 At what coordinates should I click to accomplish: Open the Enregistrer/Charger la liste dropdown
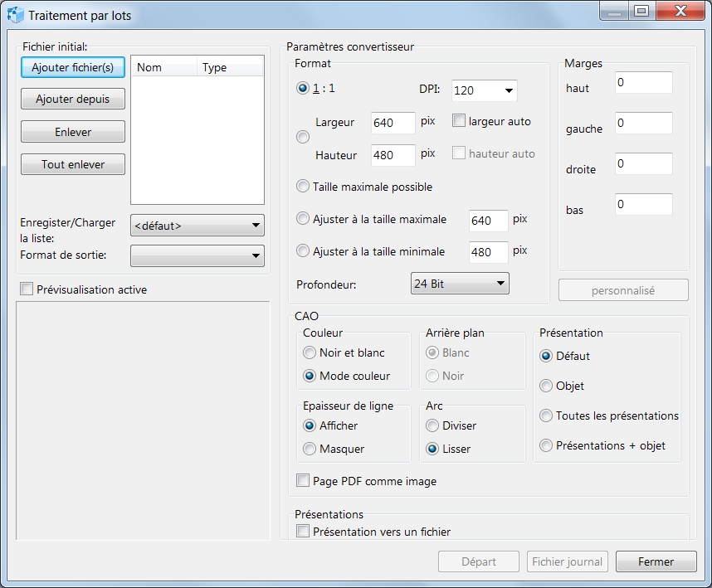(198, 226)
